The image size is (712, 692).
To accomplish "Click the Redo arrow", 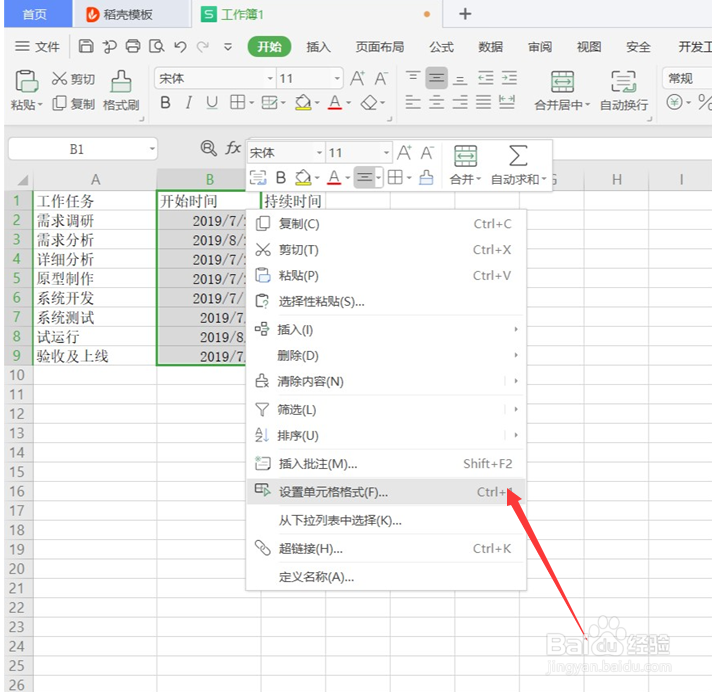I will coord(203,46).
